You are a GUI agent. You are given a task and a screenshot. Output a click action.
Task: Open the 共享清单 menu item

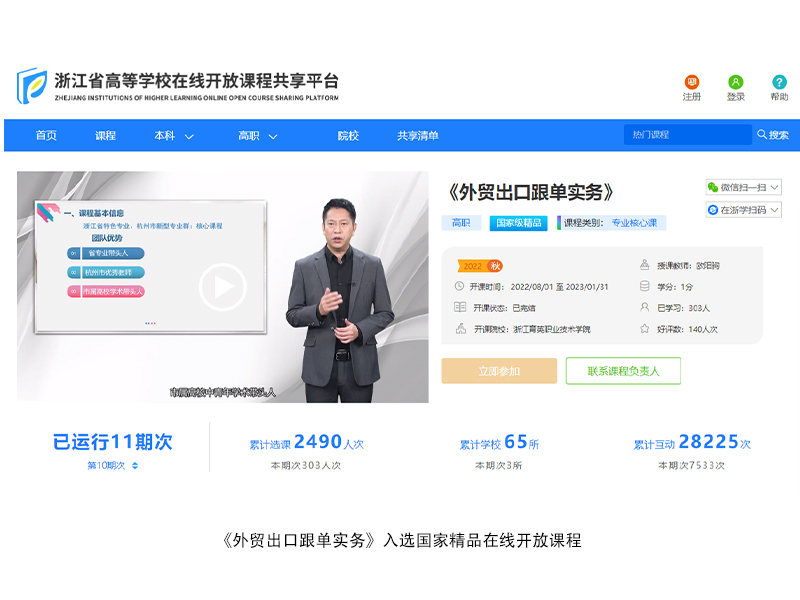pos(417,136)
